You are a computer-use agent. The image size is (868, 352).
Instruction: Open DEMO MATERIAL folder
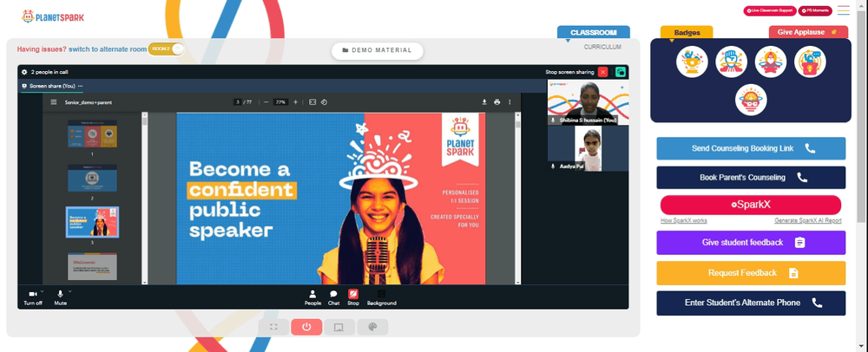(x=378, y=50)
